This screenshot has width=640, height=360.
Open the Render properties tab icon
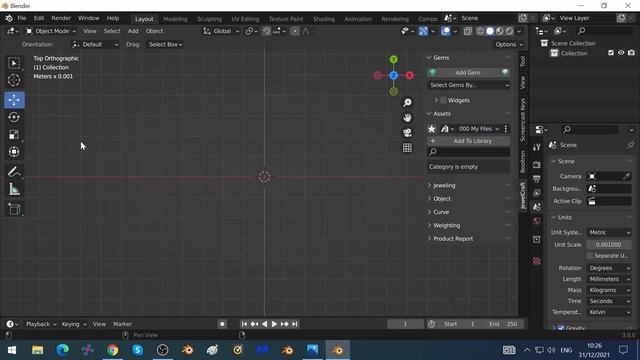[536, 165]
